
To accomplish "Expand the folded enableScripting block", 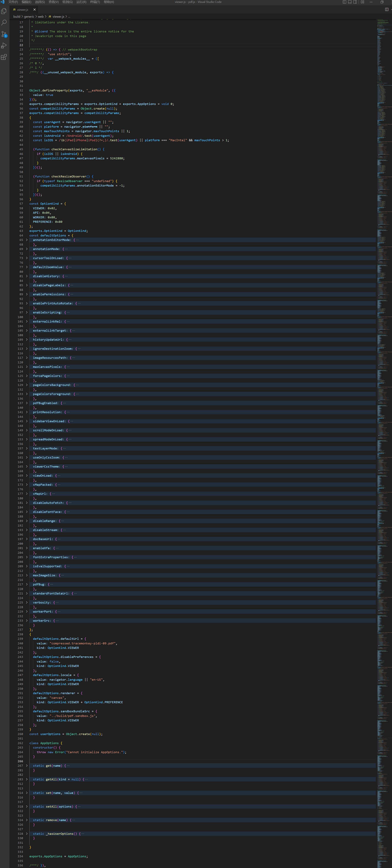I will (x=27, y=312).
